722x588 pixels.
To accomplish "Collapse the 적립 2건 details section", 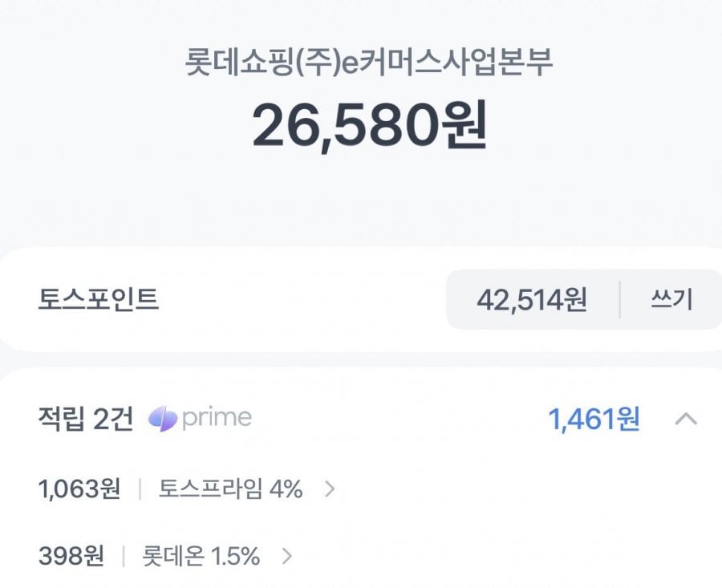I will point(686,419).
